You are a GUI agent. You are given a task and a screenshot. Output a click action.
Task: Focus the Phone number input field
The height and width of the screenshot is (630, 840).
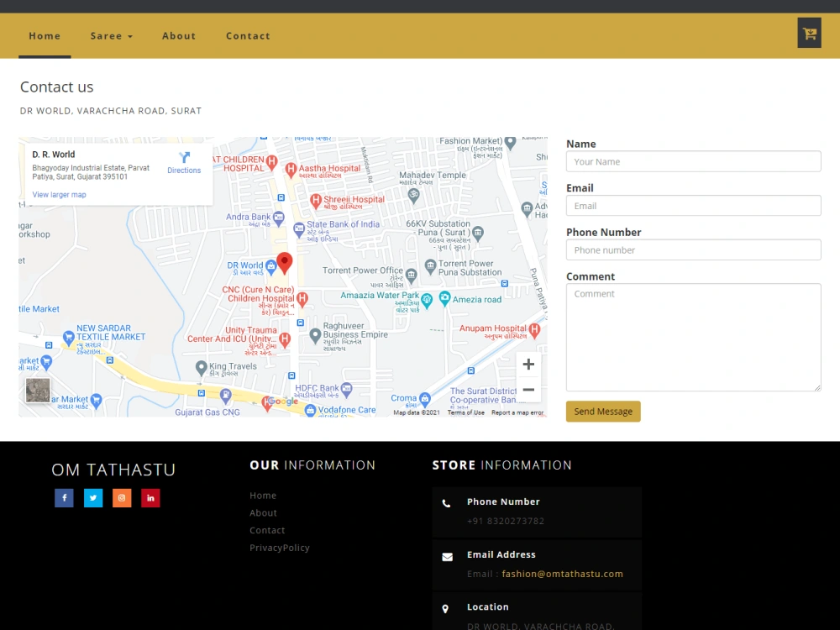point(693,249)
